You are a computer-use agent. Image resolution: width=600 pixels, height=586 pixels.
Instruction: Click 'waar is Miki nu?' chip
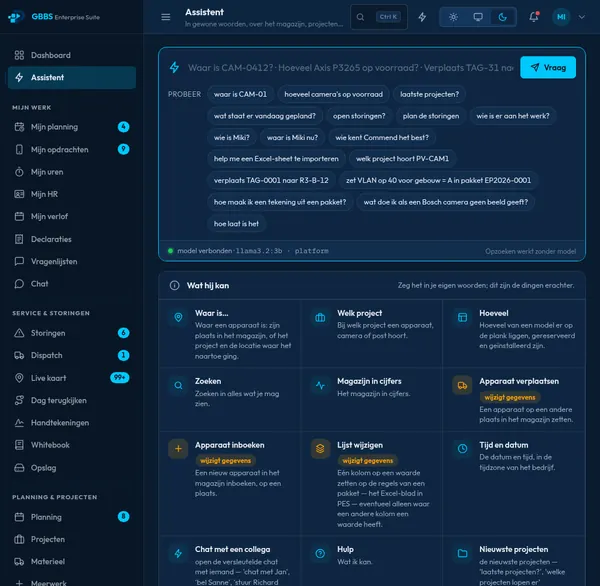click(292, 137)
